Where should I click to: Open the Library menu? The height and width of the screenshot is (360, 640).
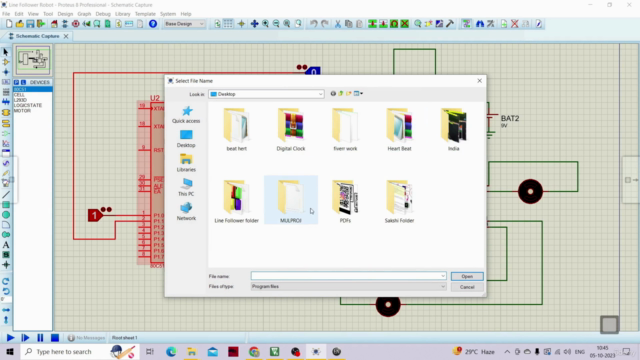click(122, 14)
